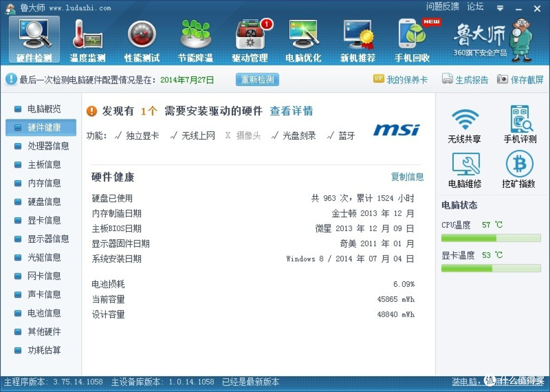This screenshot has height=392, width=550.
Task: Open 新机推荐 new PC recommendations
Action: click(358, 40)
